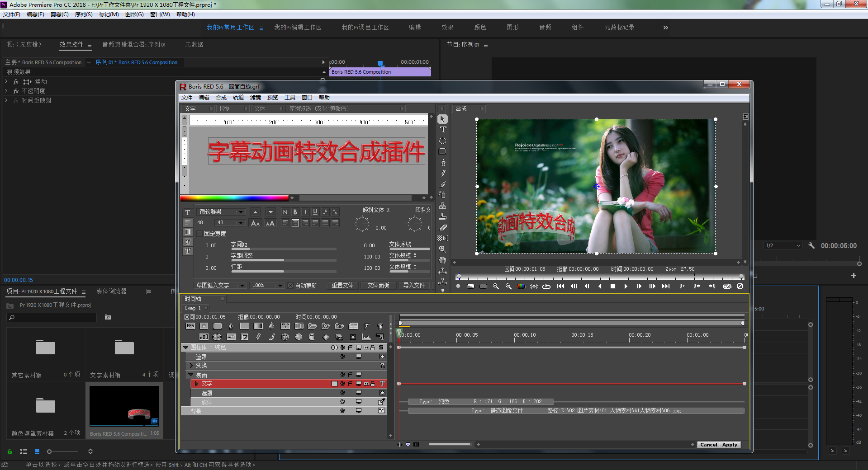Open the font dropdown showing 微软雅黑
868x470 pixels.
tap(221, 211)
